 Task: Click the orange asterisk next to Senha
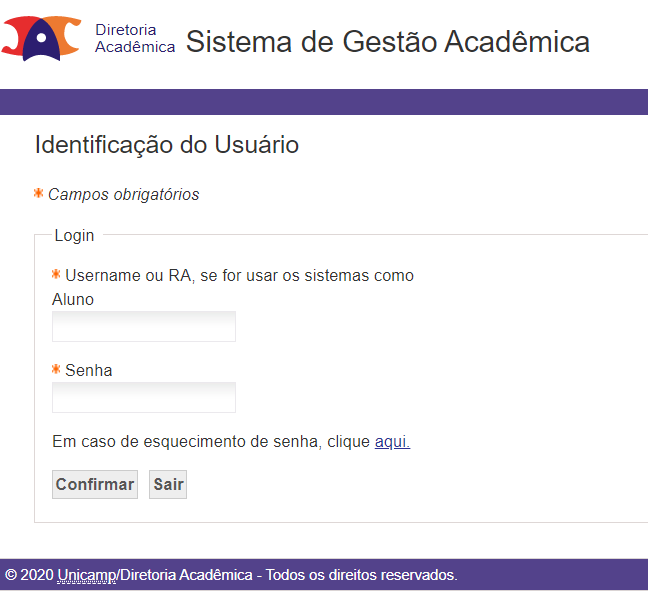pyautogui.click(x=56, y=369)
